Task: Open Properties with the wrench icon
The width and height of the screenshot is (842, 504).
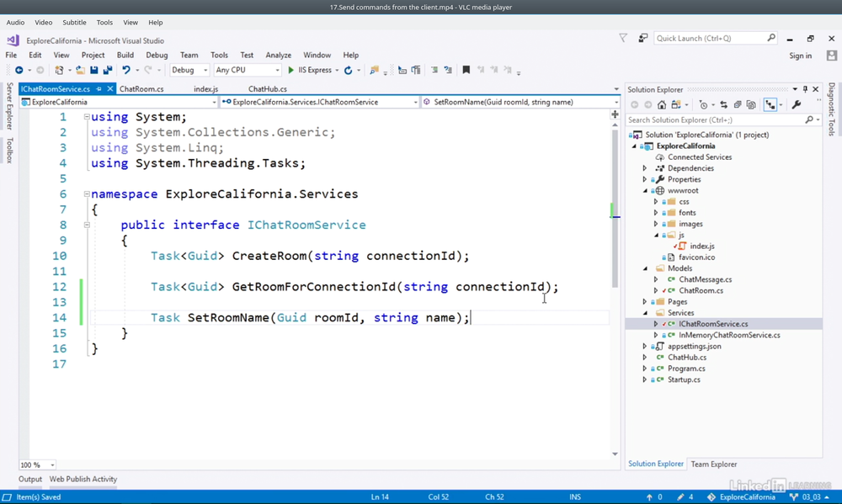Action: tap(797, 105)
